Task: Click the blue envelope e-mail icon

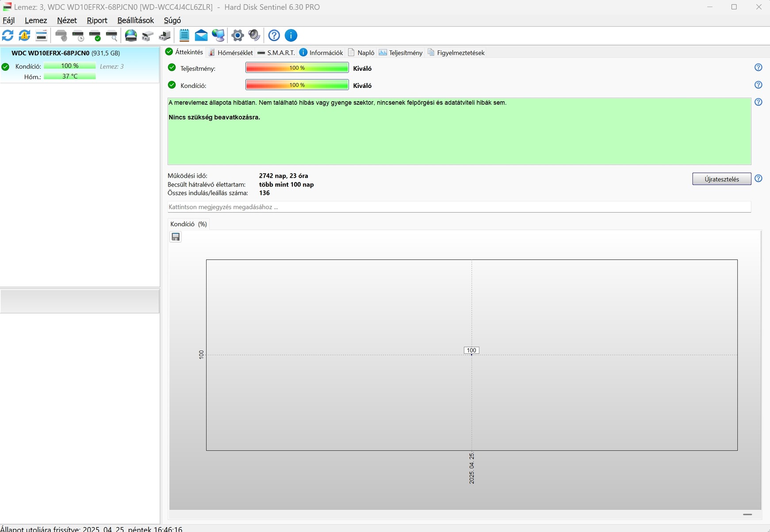Action: [x=201, y=35]
